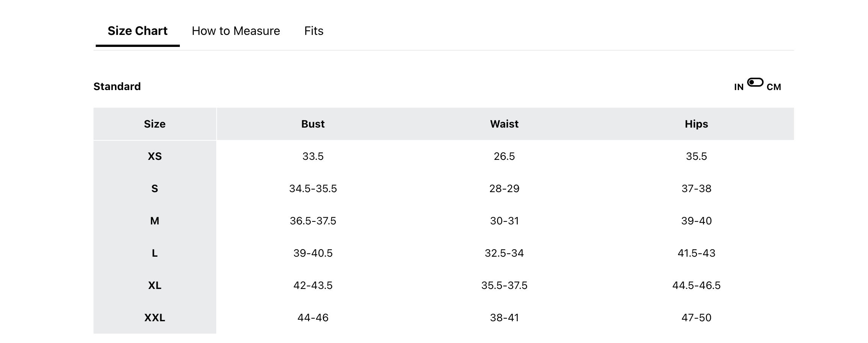
Task: Select the XS size row label
Action: click(x=155, y=156)
